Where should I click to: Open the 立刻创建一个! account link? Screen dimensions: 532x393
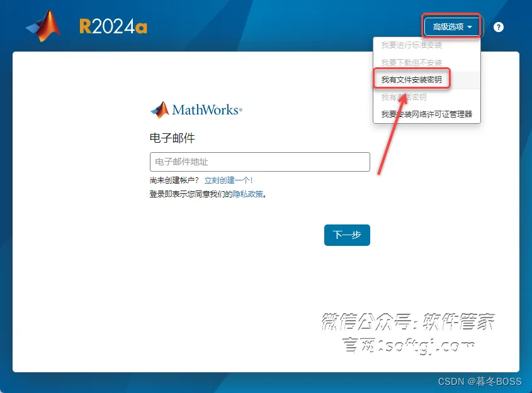pyautogui.click(x=229, y=180)
